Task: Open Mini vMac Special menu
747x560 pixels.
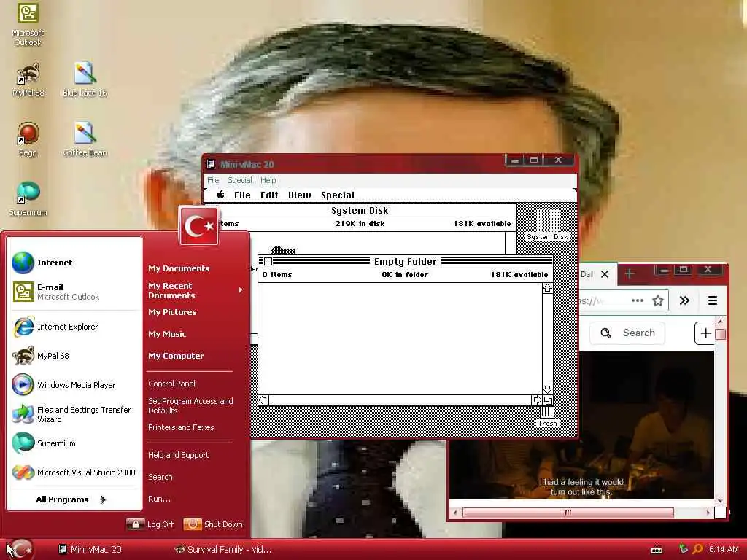Action: click(239, 180)
